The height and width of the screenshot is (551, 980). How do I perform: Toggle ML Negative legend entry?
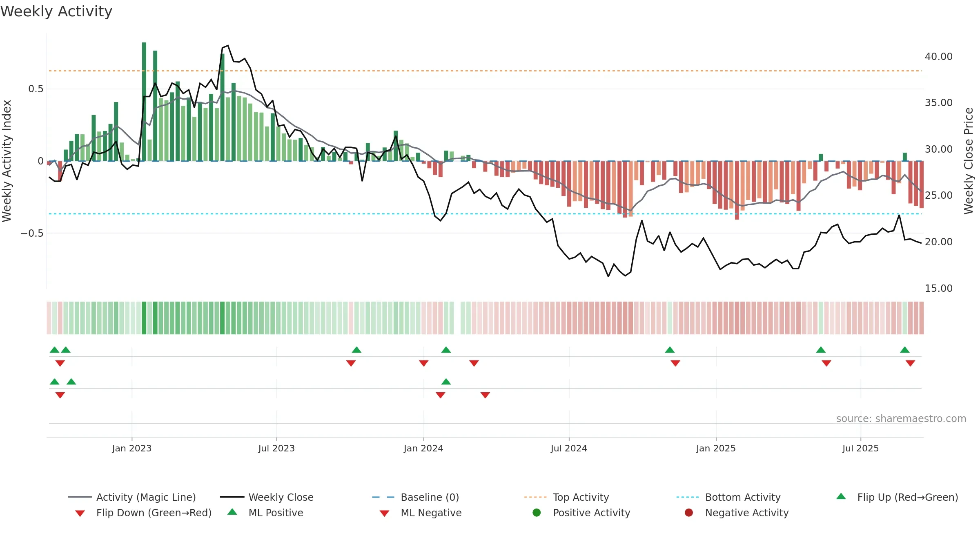(421, 513)
